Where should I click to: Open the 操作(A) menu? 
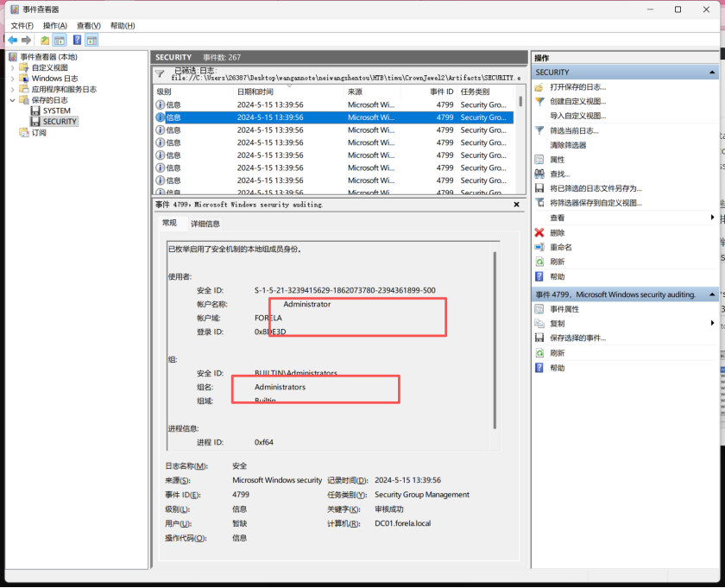[55, 25]
